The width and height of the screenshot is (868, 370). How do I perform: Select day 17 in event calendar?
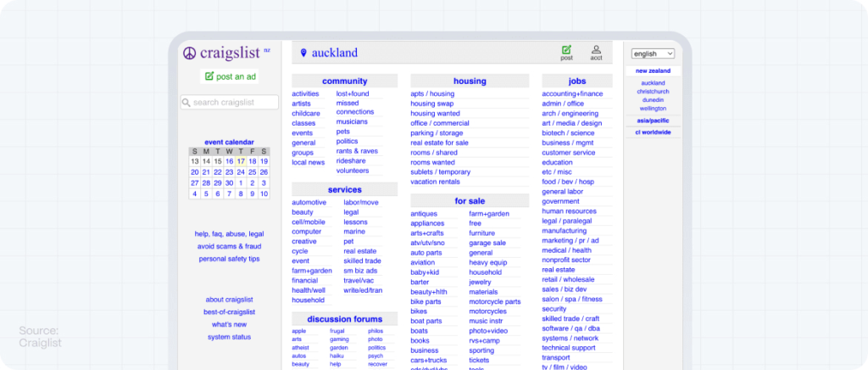[x=241, y=161]
